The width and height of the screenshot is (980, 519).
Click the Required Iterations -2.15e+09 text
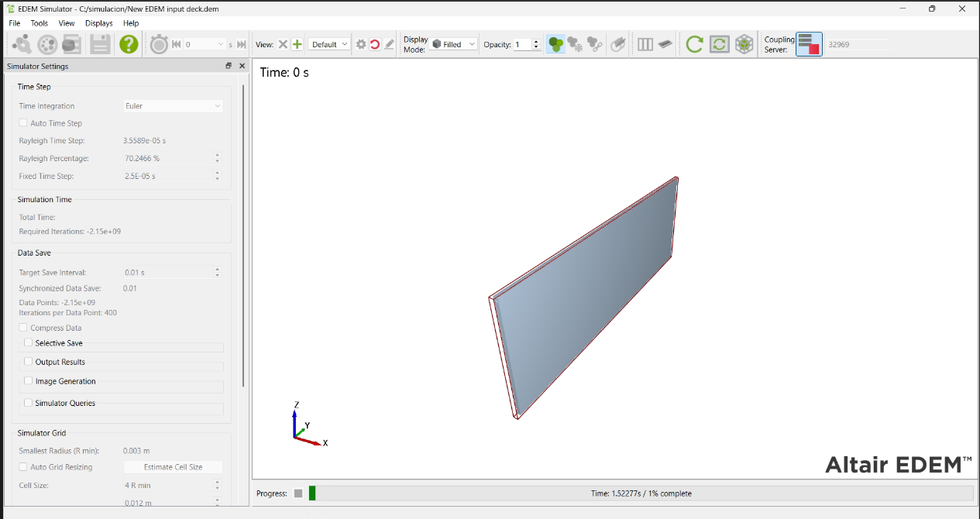click(70, 232)
